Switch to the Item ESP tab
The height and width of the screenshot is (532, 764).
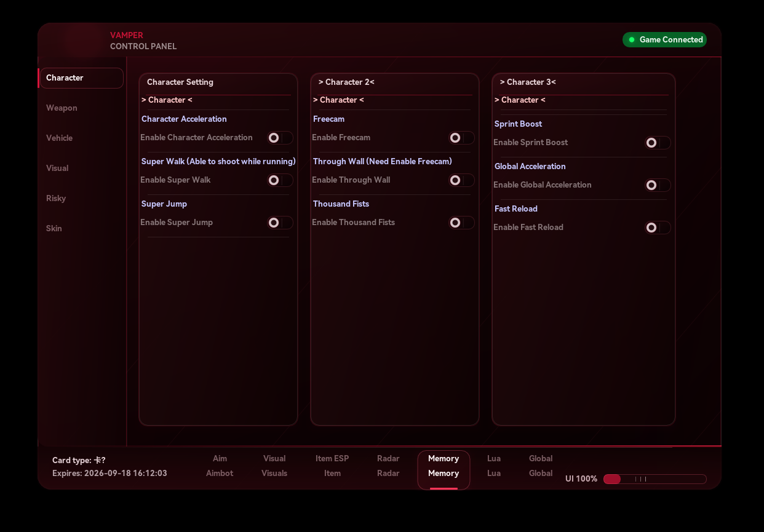click(x=332, y=466)
